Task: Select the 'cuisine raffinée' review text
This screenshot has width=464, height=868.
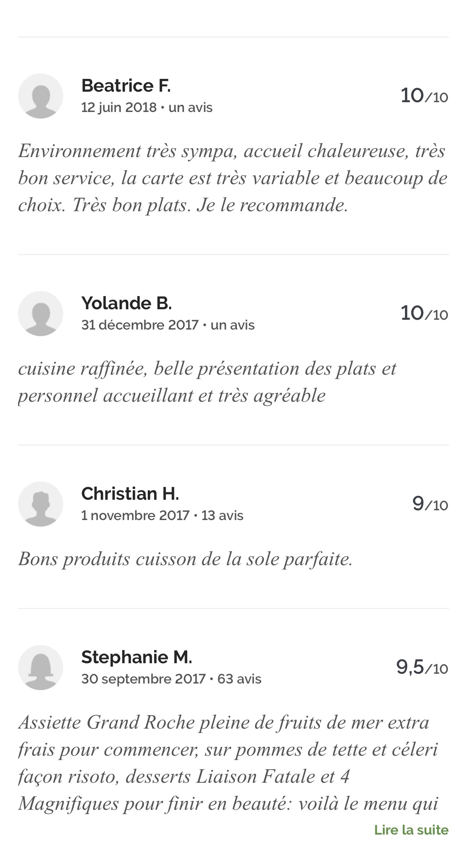Action: click(x=207, y=382)
